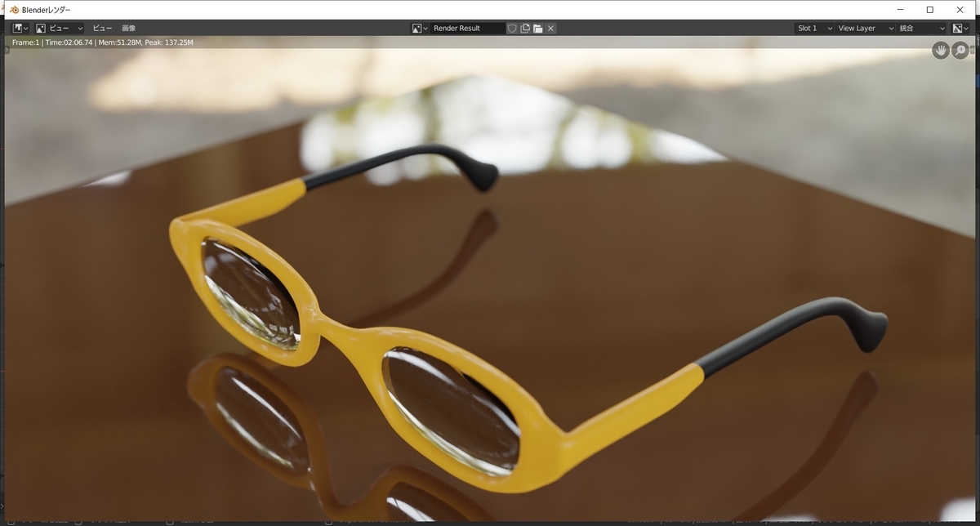Image resolution: width=980 pixels, height=526 pixels.
Task: Open the 画像 menu
Action: [x=129, y=28]
